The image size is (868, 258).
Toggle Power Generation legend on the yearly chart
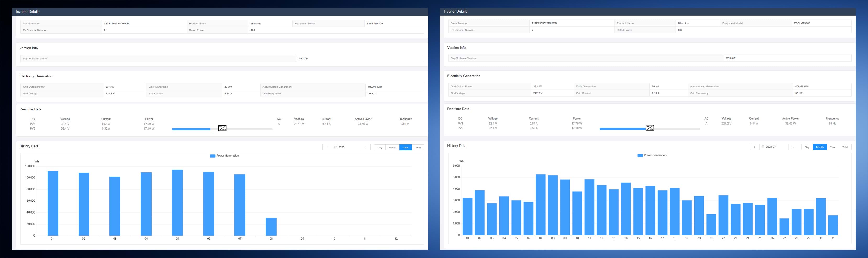click(225, 156)
